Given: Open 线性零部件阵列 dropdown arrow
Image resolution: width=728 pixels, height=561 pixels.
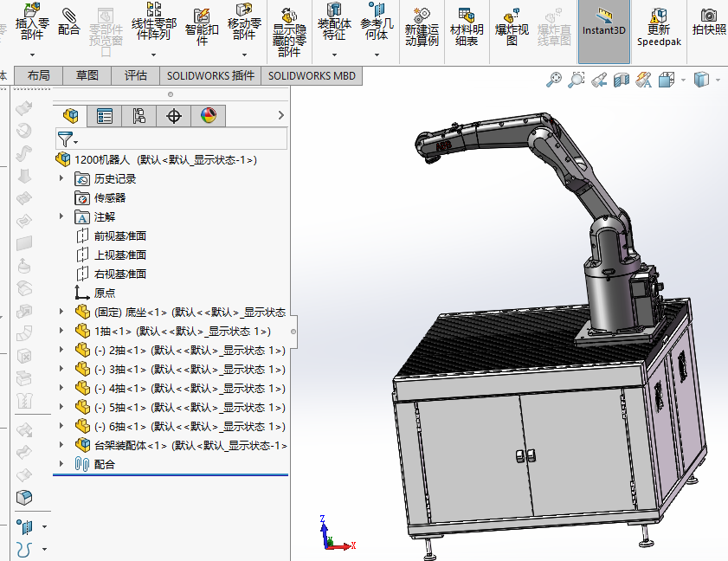Looking at the screenshot, I should pyautogui.click(x=154, y=55).
